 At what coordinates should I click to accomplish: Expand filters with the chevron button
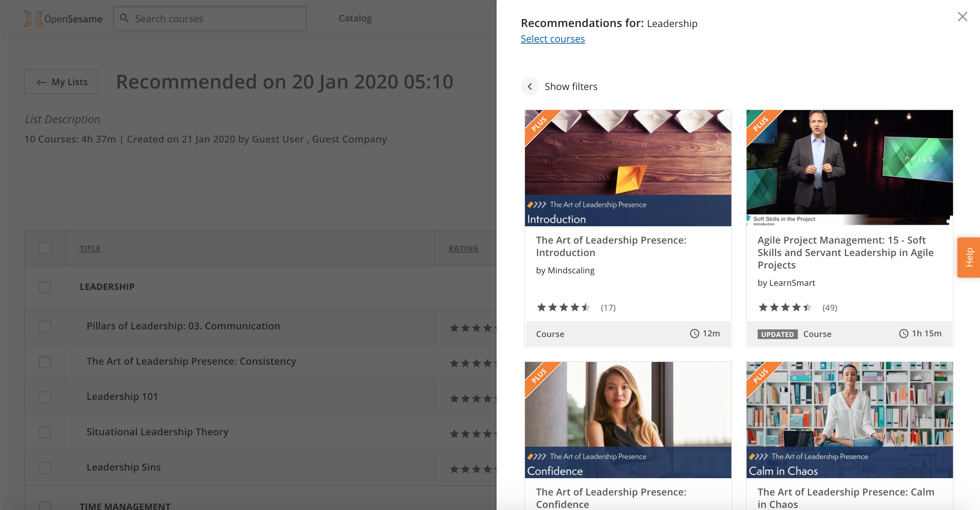tap(529, 86)
